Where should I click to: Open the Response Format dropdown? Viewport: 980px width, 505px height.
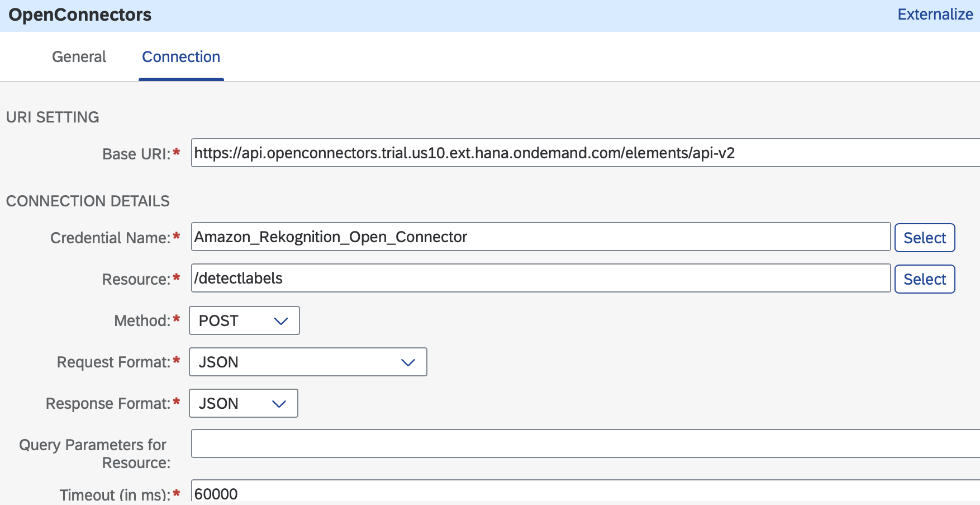click(244, 403)
